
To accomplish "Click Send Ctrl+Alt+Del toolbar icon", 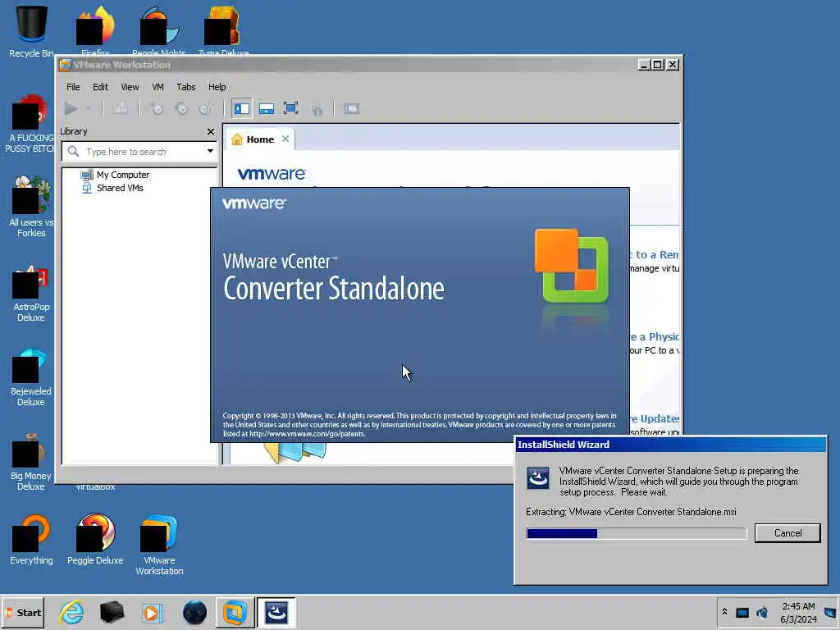I will (121, 109).
